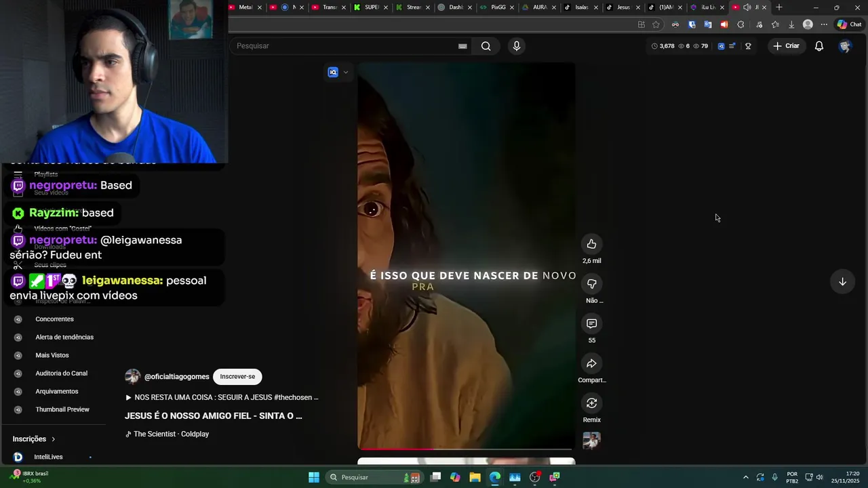868x488 pixels.
Task: Open File Explorer from taskbar
Action: [x=475, y=477]
